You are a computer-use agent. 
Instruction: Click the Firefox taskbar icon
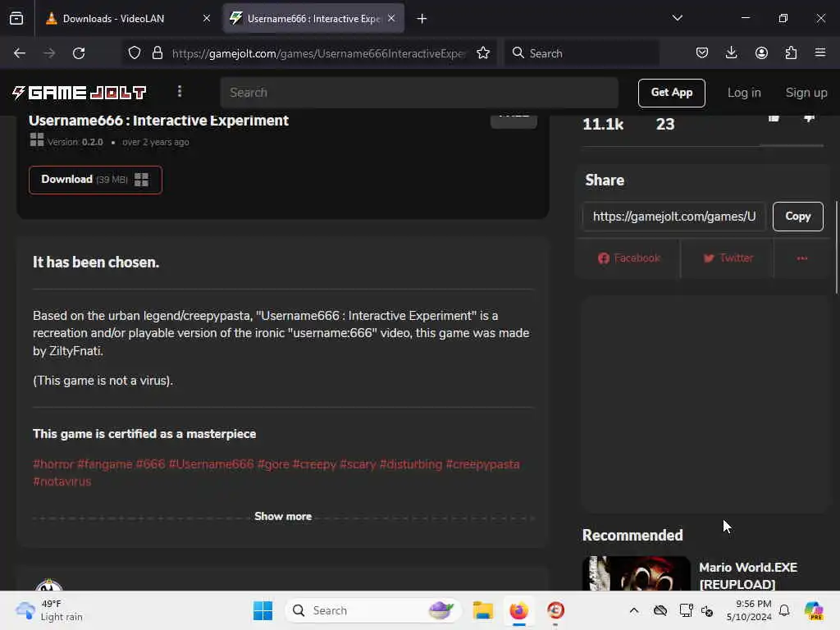[518, 610]
